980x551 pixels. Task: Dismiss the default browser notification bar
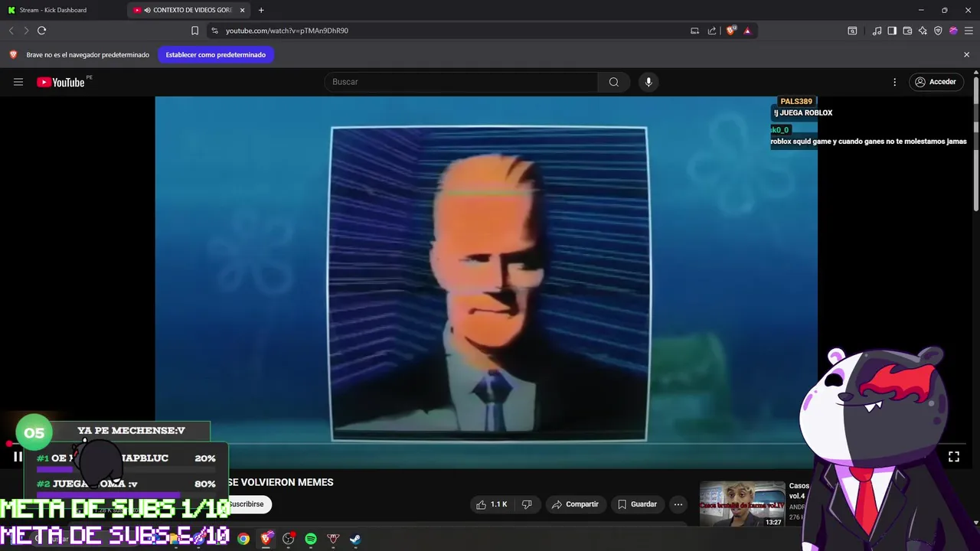tap(966, 55)
